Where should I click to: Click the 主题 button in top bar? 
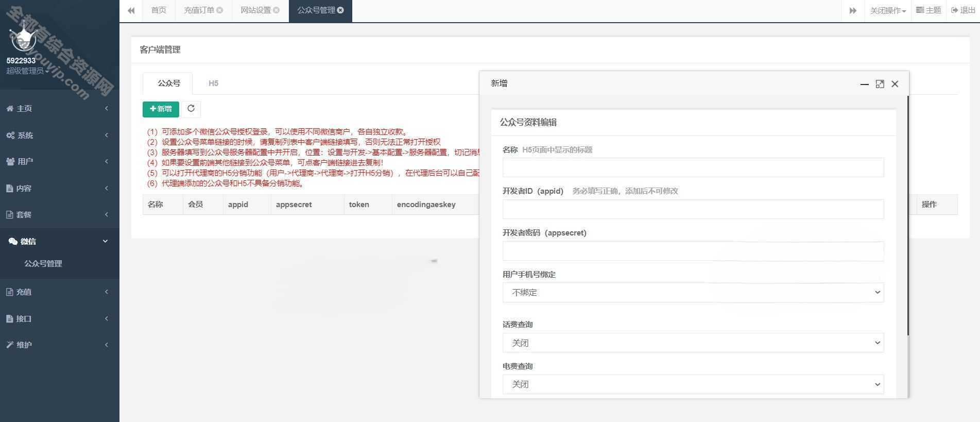click(929, 10)
